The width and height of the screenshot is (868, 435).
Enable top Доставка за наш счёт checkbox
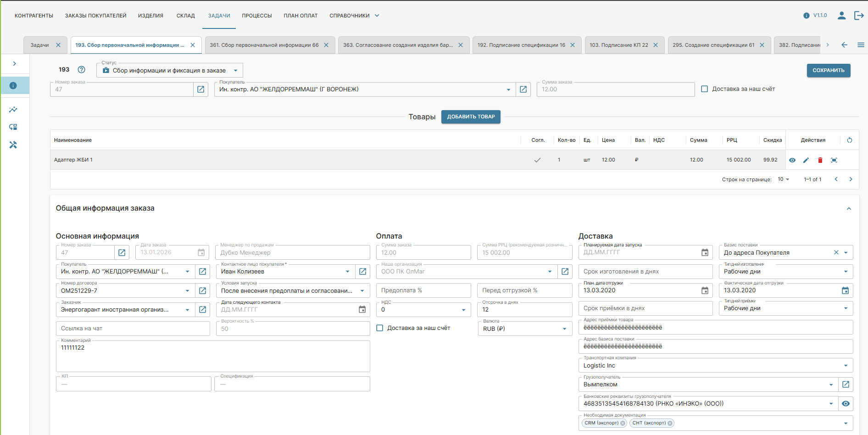click(705, 89)
